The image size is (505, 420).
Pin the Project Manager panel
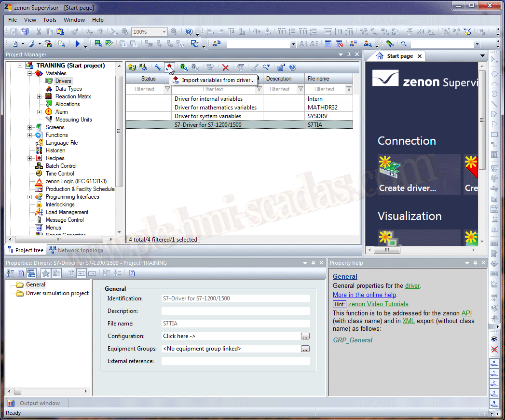click(349, 54)
